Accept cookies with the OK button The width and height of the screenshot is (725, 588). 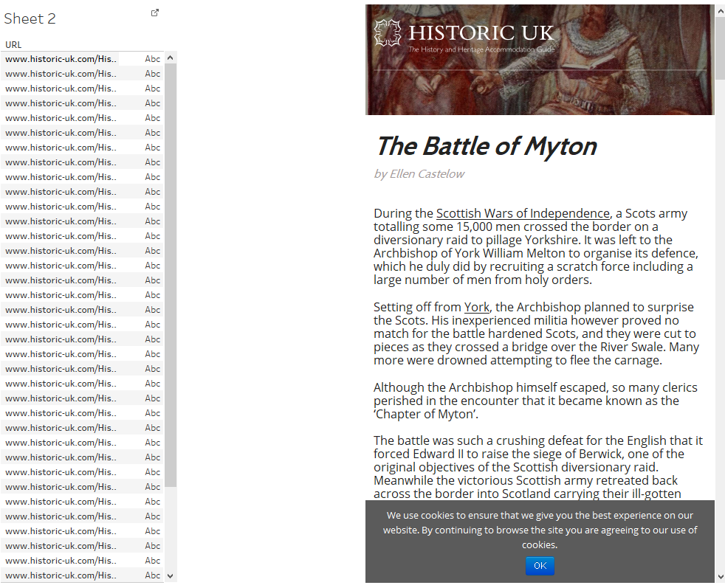540,565
